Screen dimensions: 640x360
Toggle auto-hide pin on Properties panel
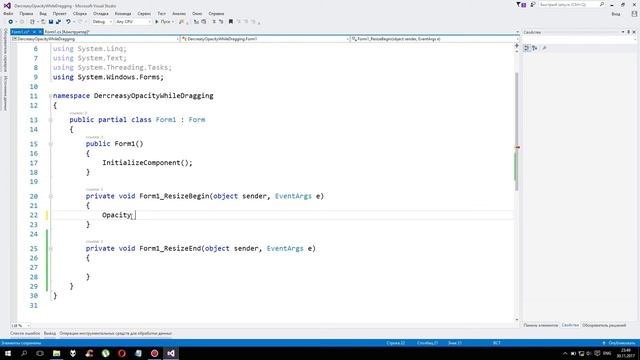[x=629, y=32]
